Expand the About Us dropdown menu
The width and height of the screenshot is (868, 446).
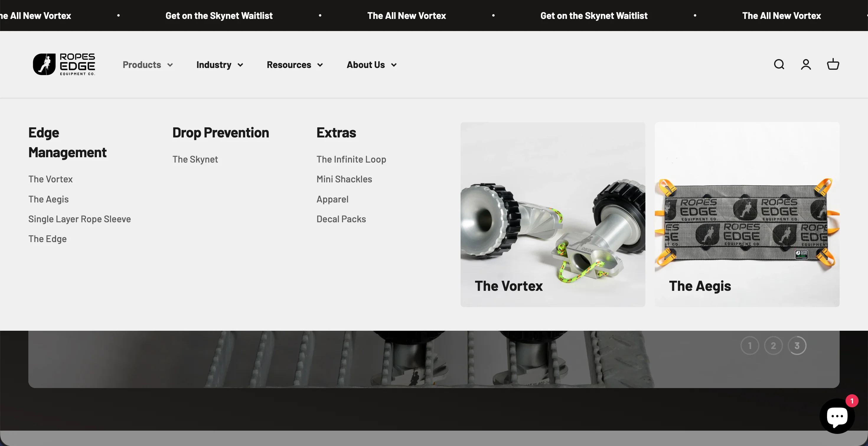tap(372, 65)
